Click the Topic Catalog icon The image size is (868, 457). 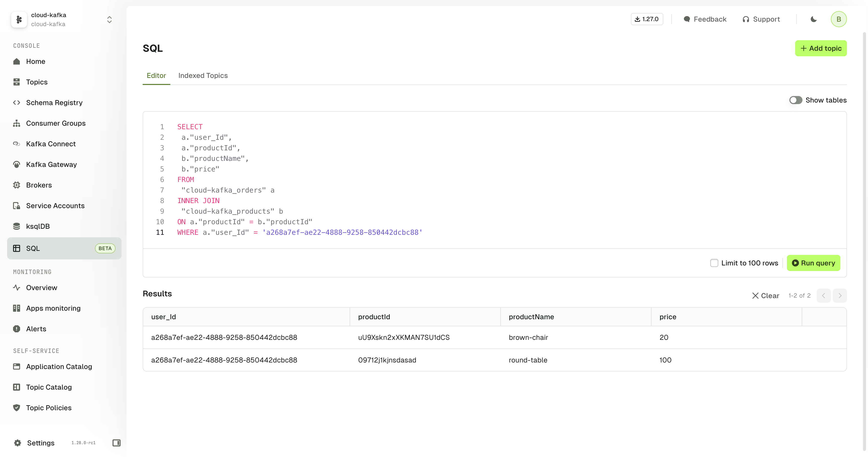pos(17,387)
